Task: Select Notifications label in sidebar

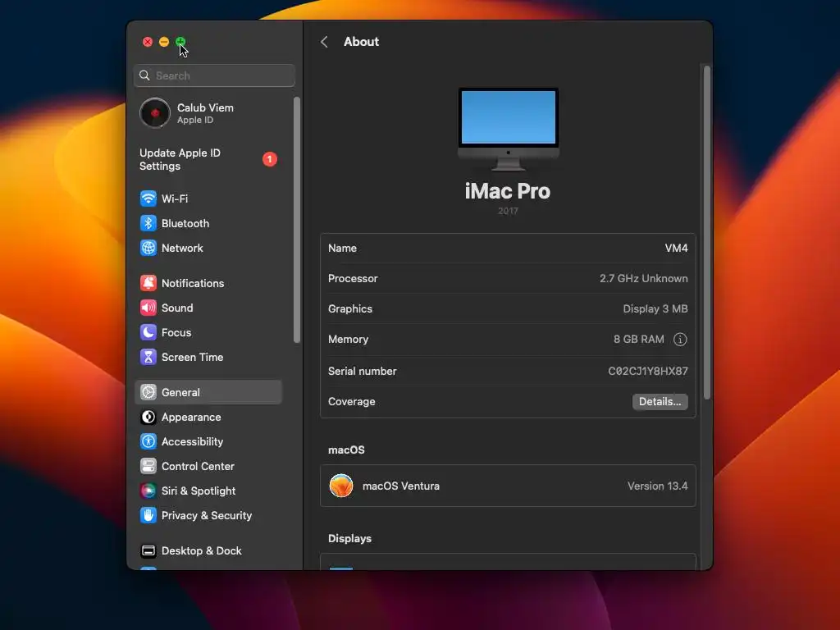Action: [x=193, y=283]
